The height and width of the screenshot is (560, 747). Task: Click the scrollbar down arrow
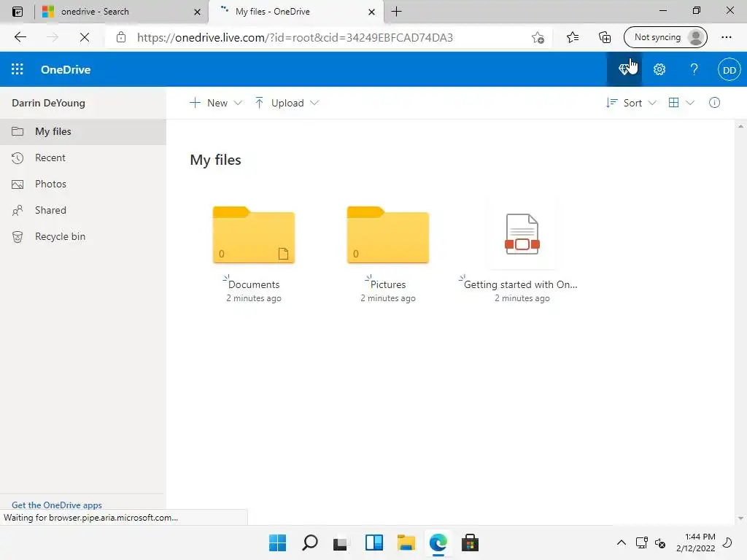point(740,518)
